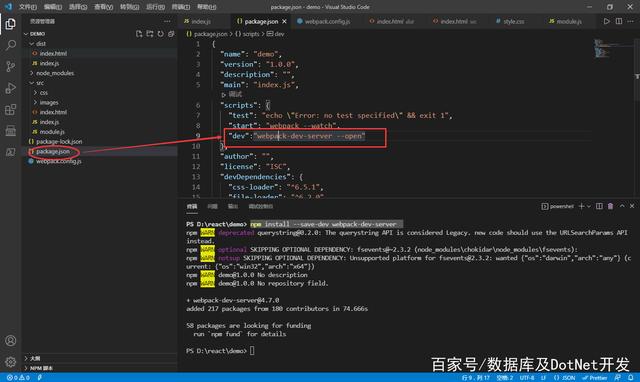Kill terminal with the trash icon
640x382 pixels.
tap(610, 207)
